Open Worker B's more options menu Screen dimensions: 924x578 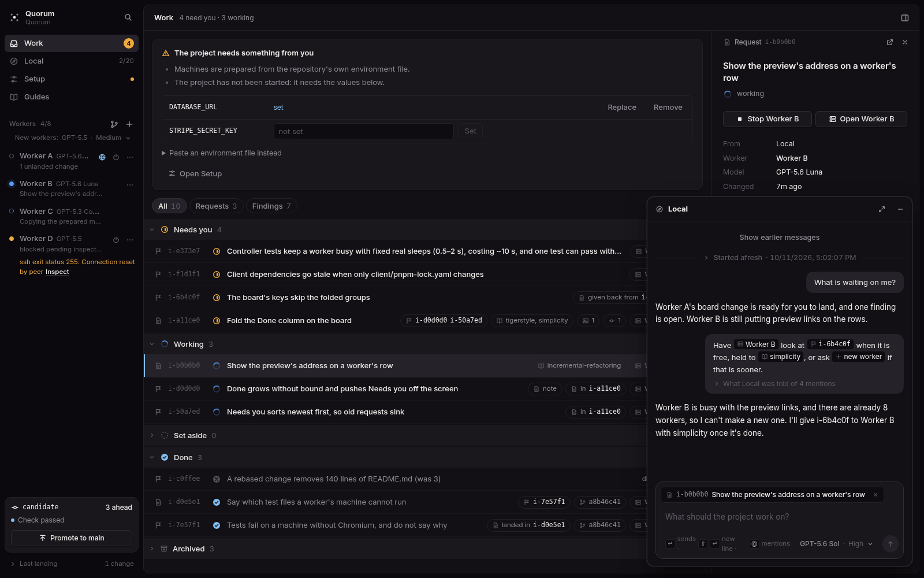130,184
